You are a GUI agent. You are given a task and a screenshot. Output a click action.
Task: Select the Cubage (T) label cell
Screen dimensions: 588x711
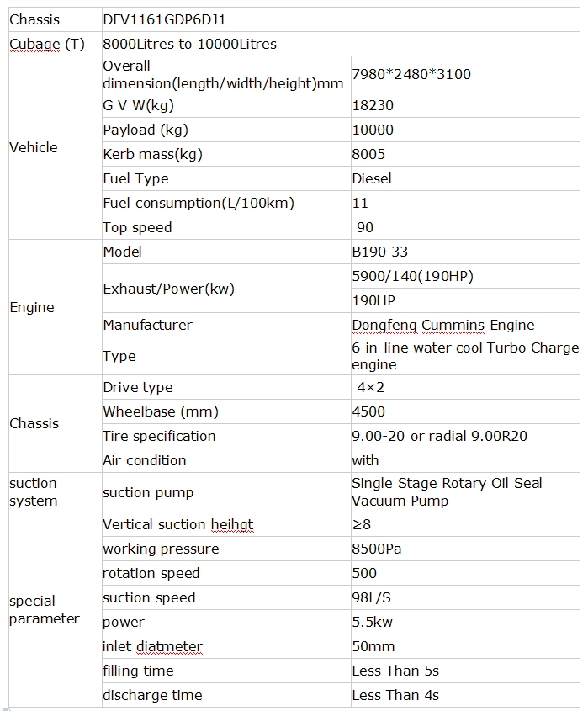click(x=56, y=44)
